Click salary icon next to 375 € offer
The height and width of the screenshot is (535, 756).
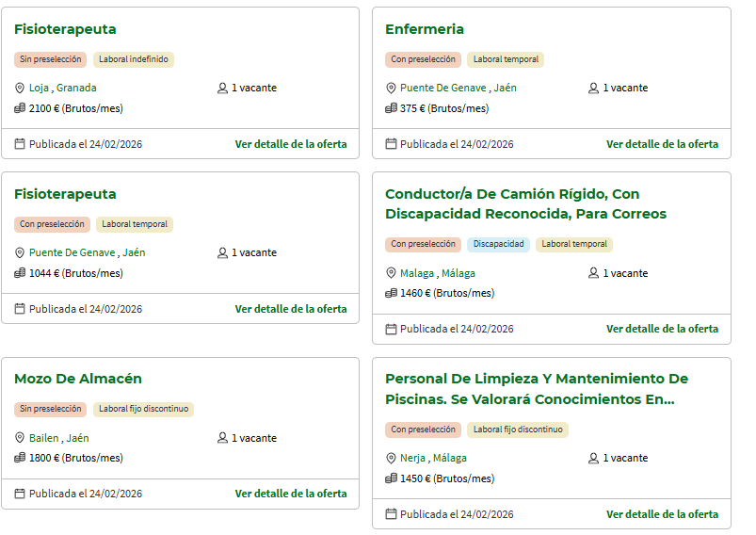(391, 108)
